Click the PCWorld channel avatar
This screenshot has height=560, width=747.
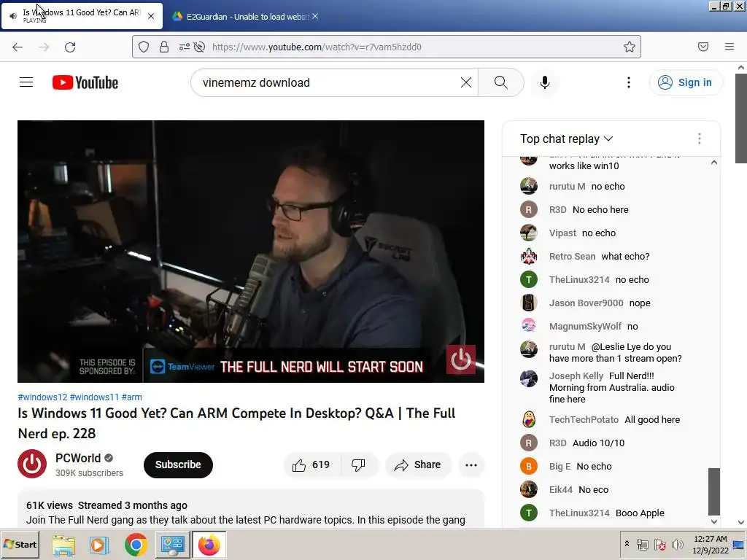[x=32, y=464]
